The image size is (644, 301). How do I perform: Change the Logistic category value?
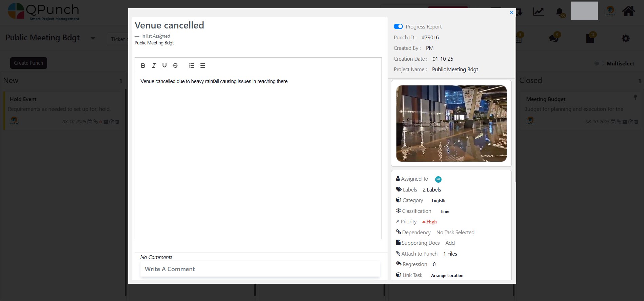[x=438, y=201]
